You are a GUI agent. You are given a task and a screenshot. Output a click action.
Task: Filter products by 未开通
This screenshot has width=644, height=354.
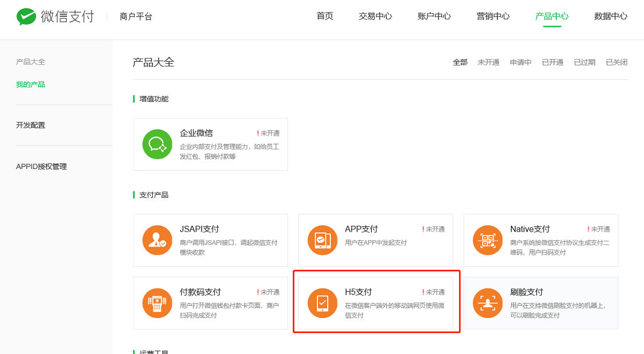tap(488, 62)
